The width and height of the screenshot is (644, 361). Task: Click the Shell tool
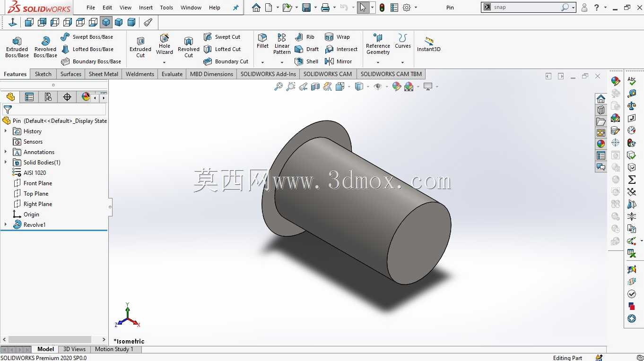306,61
